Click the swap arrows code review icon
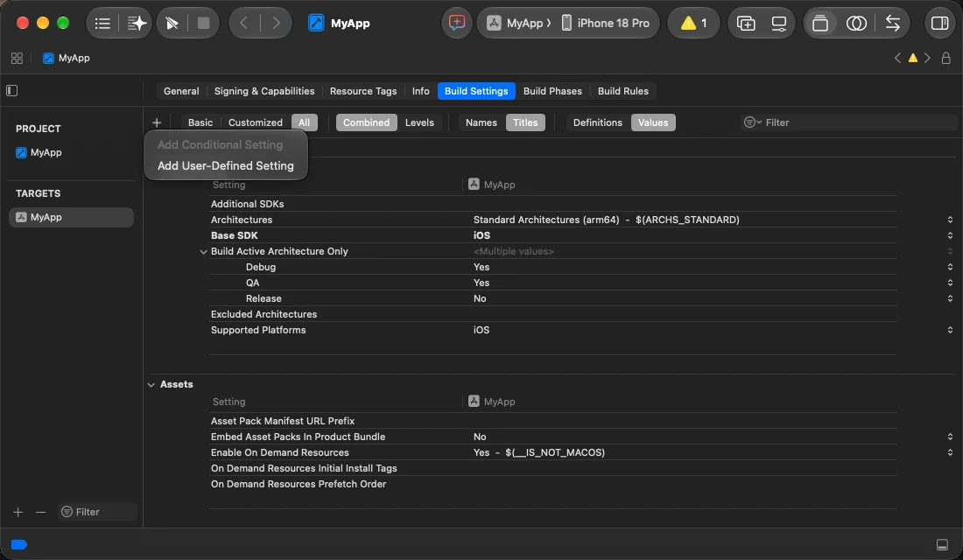The height and width of the screenshot is (560, 963). 892,24
